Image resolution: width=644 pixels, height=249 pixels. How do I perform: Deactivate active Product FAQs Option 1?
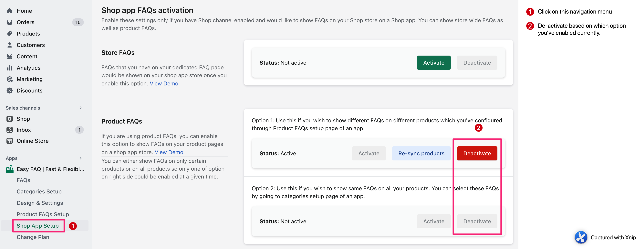[477, 153]
